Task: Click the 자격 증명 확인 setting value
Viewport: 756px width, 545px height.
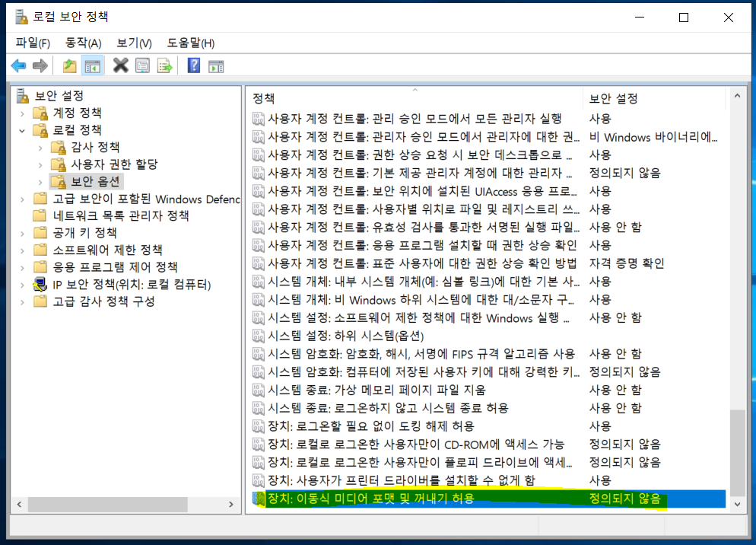Action: 626,263
